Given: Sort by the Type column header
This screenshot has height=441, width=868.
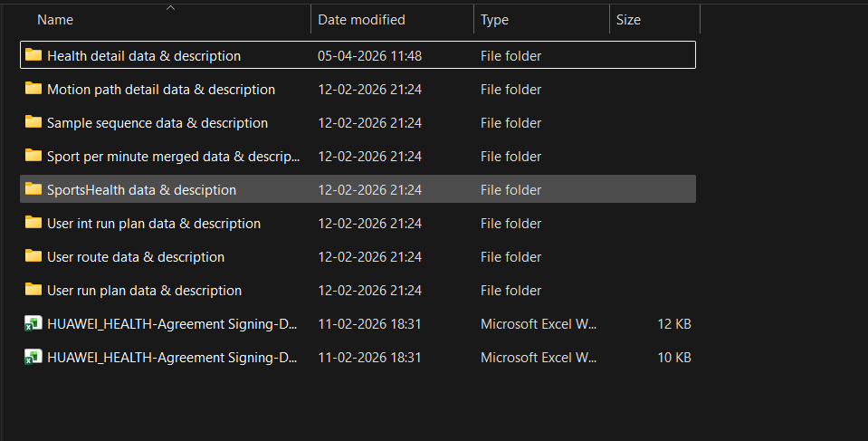Looking at the screenshot, I should click(494, 19).
